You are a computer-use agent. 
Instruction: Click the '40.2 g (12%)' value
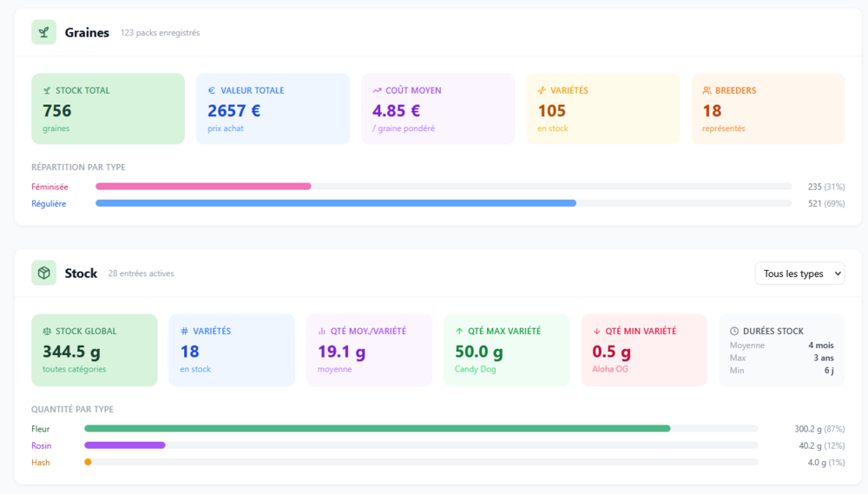point(822,446)
